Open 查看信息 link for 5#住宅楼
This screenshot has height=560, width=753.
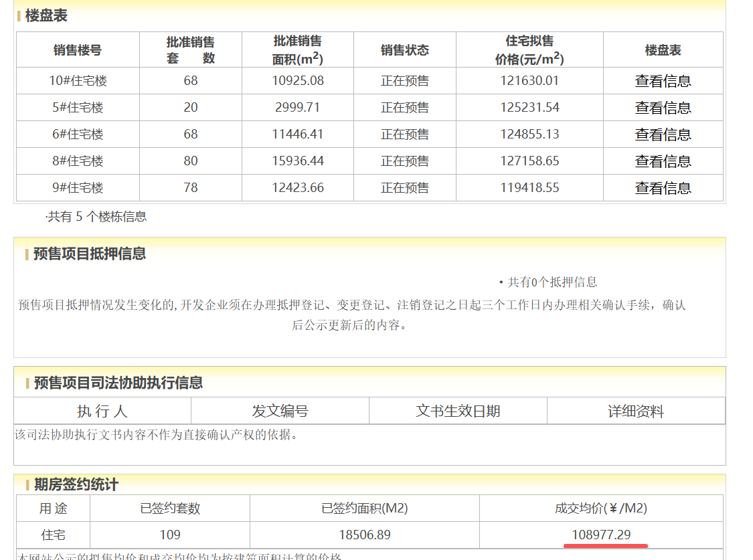pos(663,108)
